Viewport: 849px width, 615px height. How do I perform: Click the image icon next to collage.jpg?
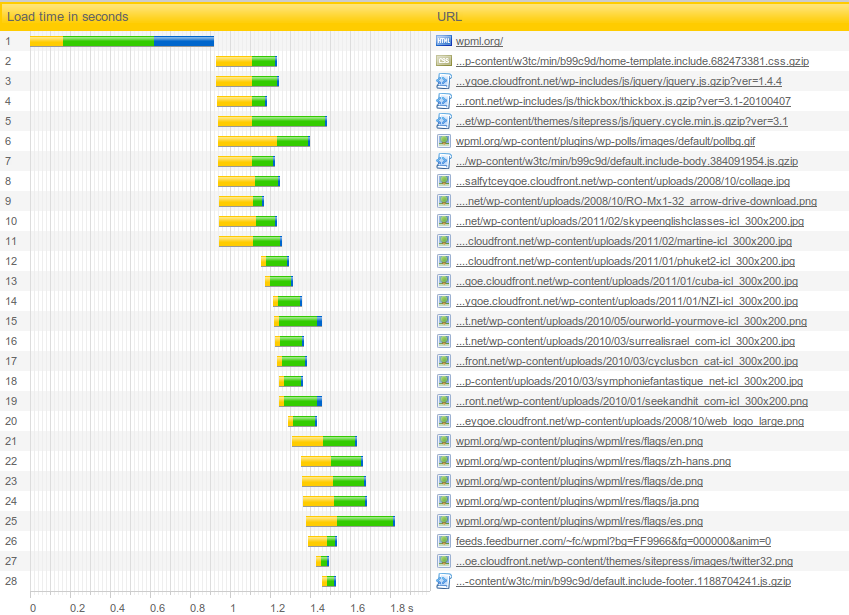click(443, 181)
